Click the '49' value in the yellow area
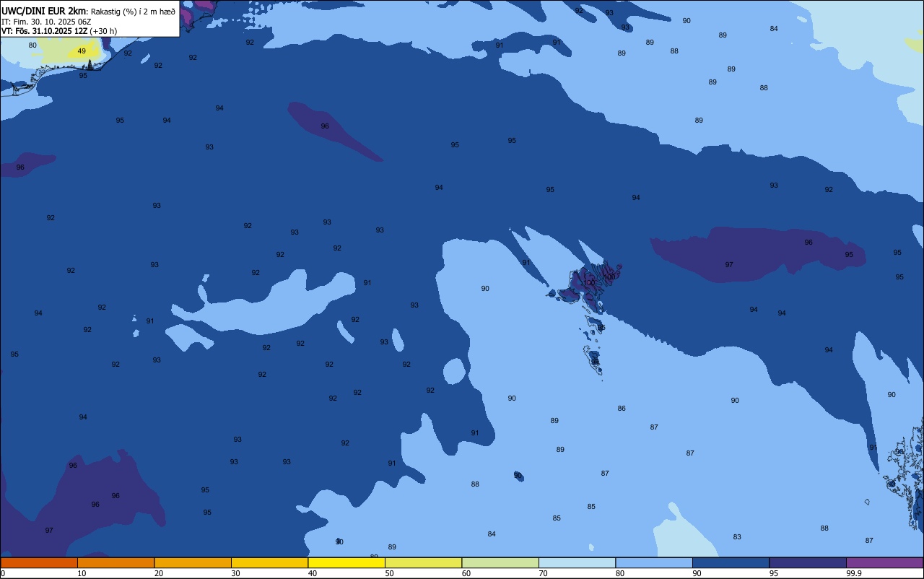Screen dimensions: 924x579 coord(82,51)
